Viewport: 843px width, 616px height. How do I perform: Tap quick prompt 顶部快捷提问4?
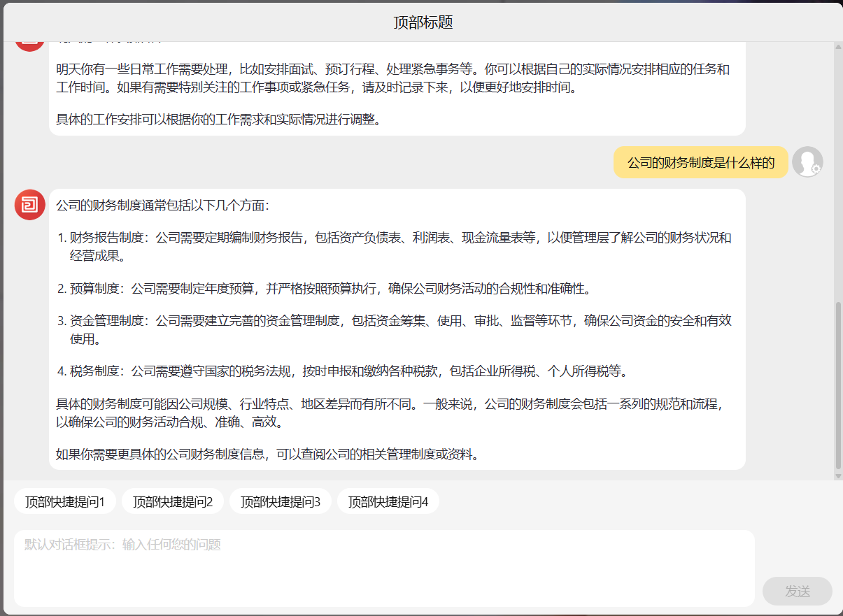(388, 501)
